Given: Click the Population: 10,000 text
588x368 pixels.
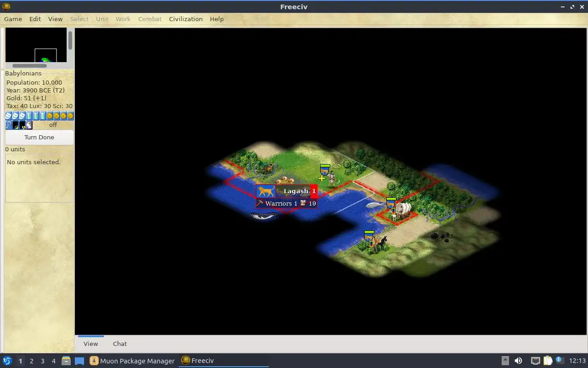Looking at the screenshot, I should click(x=34, y=82).
